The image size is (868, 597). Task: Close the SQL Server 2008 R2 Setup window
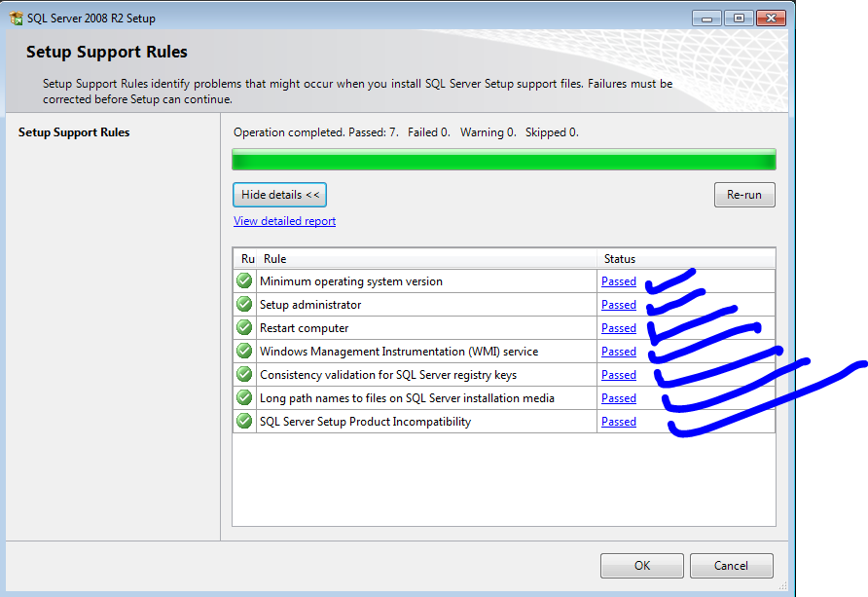(771, 19)
